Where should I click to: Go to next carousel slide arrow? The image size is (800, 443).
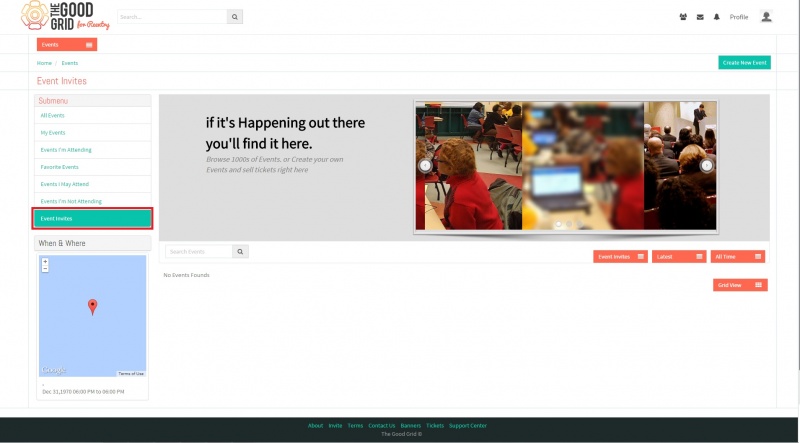coord(707,165)
